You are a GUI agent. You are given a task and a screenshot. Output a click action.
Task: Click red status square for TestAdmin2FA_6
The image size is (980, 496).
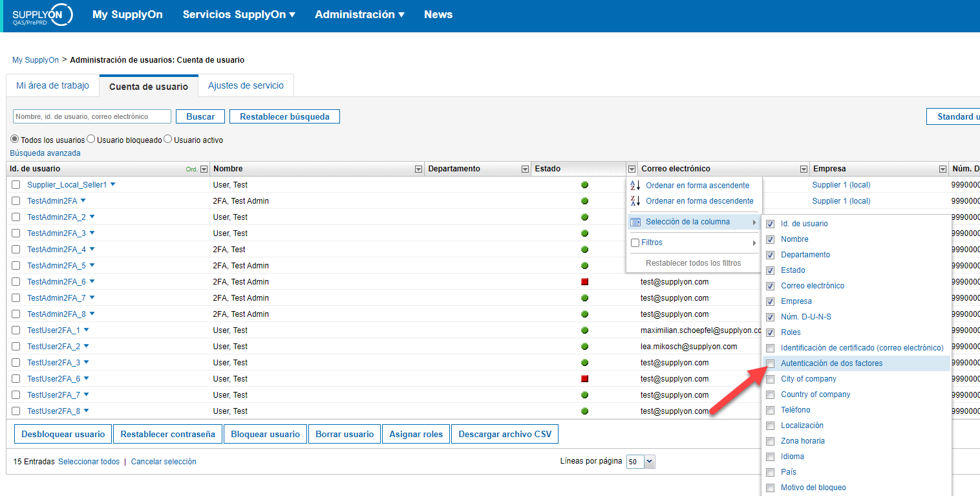(x=584, y=282)
